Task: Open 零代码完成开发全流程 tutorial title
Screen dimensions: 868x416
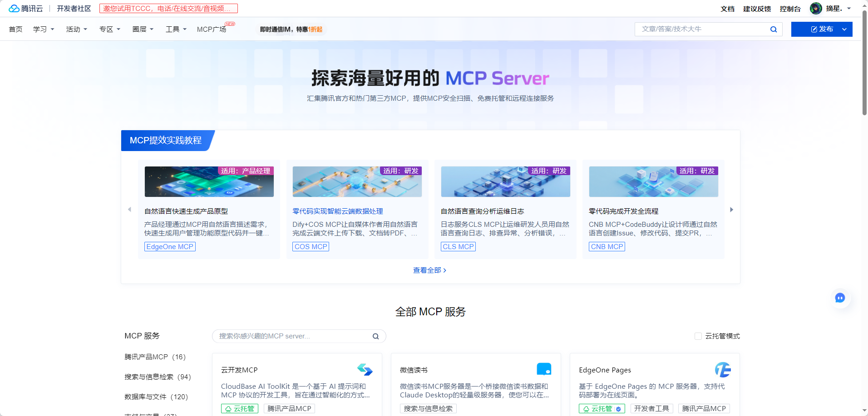Action: point(624,211)
